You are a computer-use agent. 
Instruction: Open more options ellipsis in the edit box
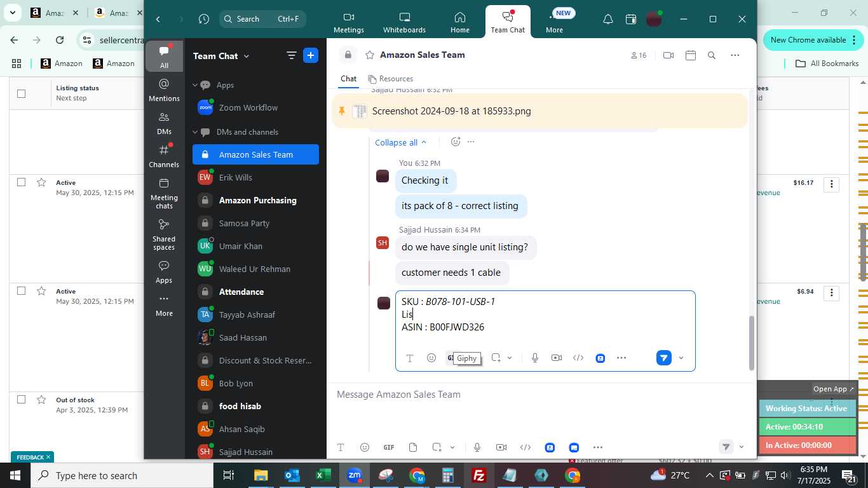621,358
